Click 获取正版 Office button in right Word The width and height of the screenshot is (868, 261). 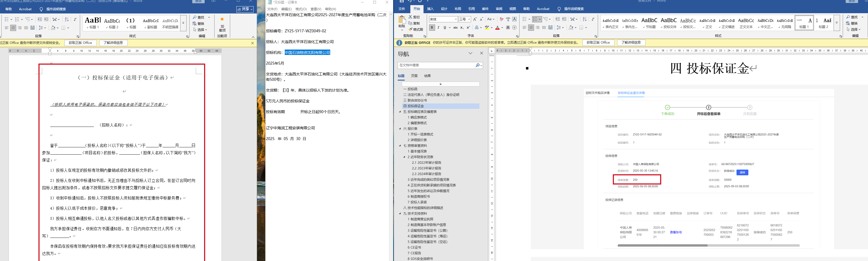pyautogui.click(x=598, y=43)
